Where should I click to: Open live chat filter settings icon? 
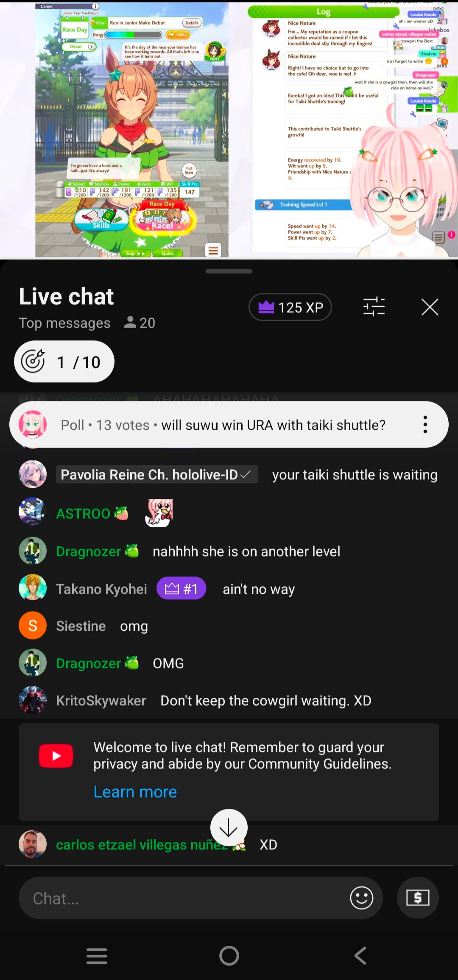tap(374, 307)
